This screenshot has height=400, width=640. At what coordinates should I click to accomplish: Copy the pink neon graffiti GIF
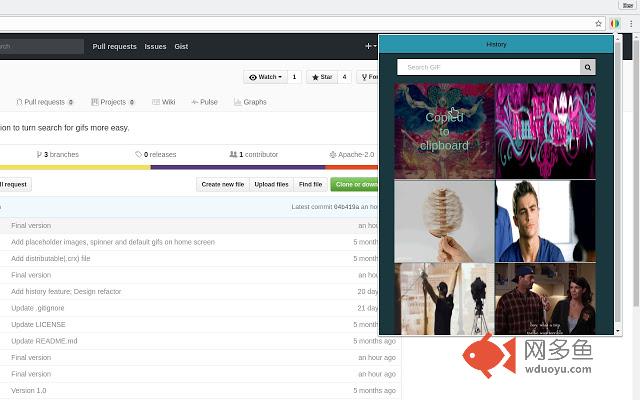(546, 131)
